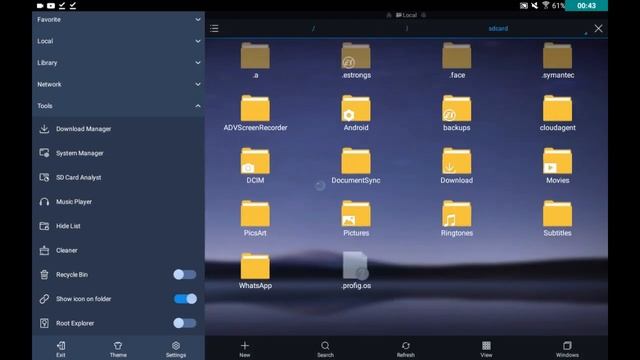The image size is (640, 360).
Task: Go to the root slash path segment
Action: [x=313, y=29]
